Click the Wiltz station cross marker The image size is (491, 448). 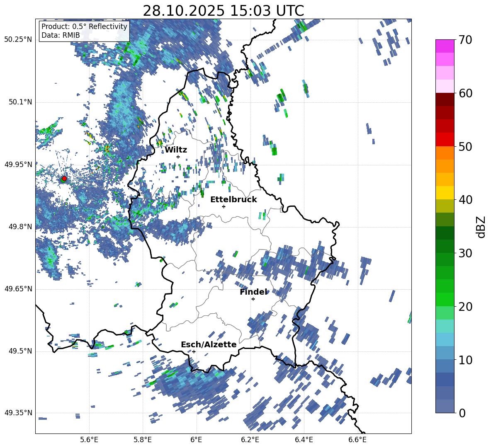178,157
